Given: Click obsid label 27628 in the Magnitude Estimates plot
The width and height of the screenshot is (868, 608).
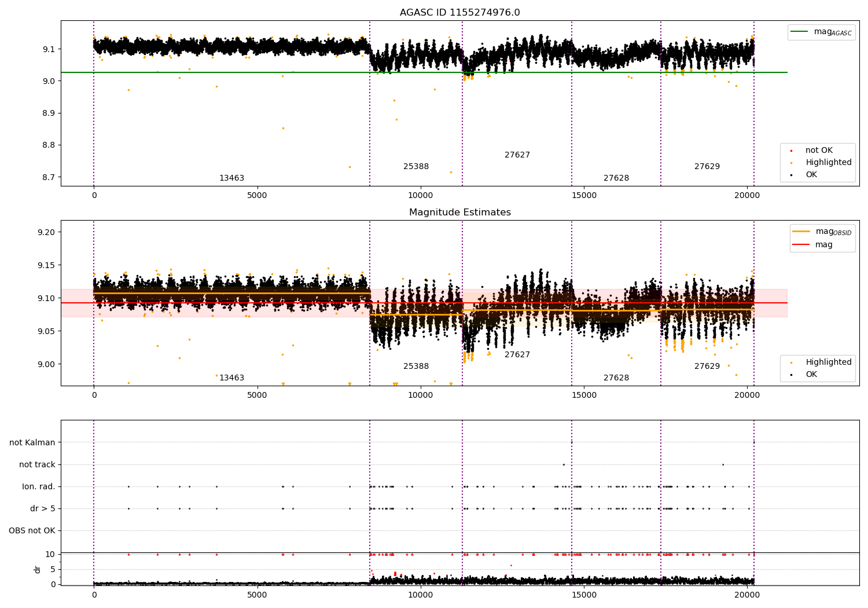Looking at the screenshot, I should coord(616,378).
